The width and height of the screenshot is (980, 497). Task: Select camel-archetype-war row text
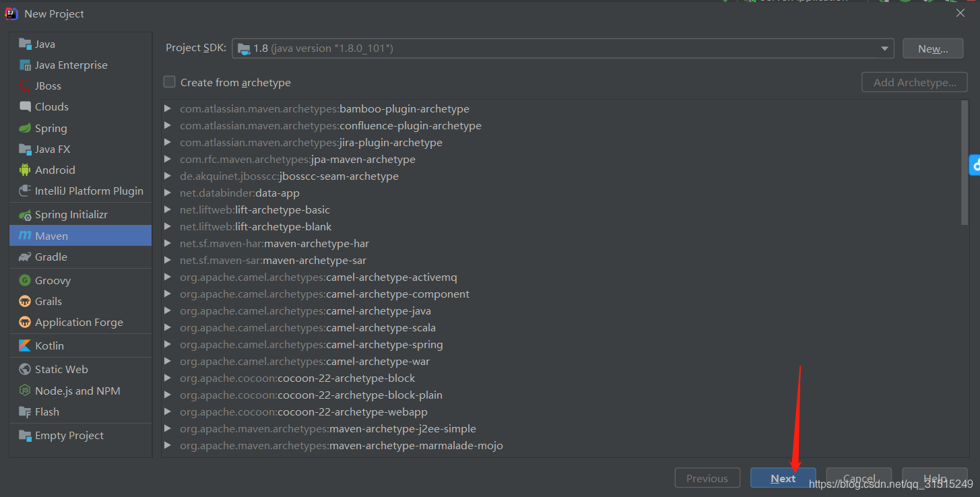(x=304, y=361)
